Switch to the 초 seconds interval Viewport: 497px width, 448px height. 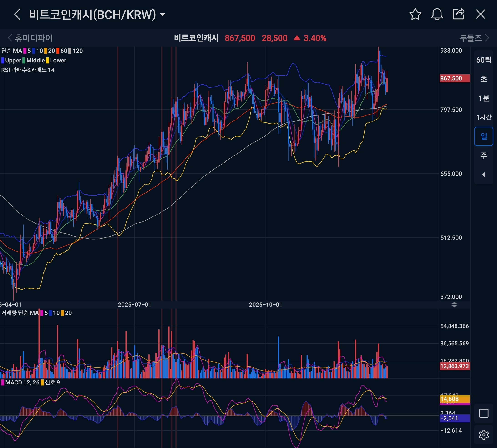click(x=484, y=79)
